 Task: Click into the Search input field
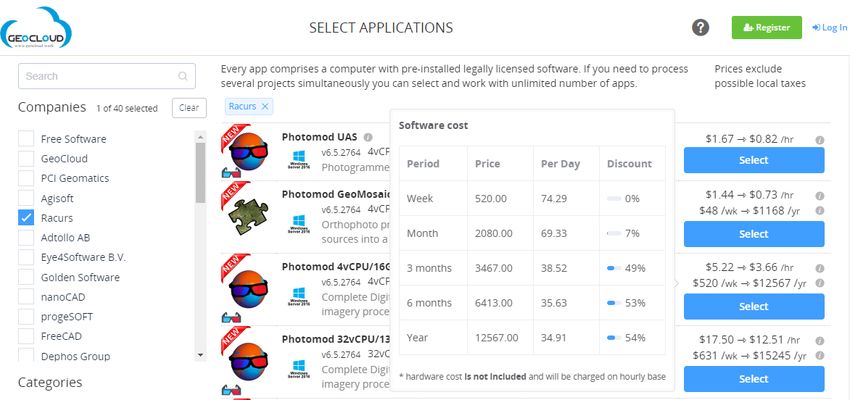[x=107, y=76]
